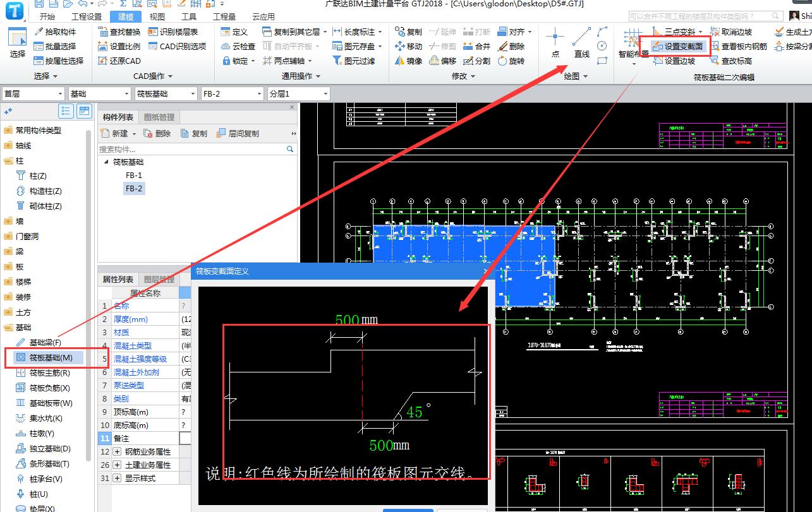This screenshot has height=512, width=812.
Task: Click 删除 in the modify group
Action: pyautogui.click(x=511, y=46)
